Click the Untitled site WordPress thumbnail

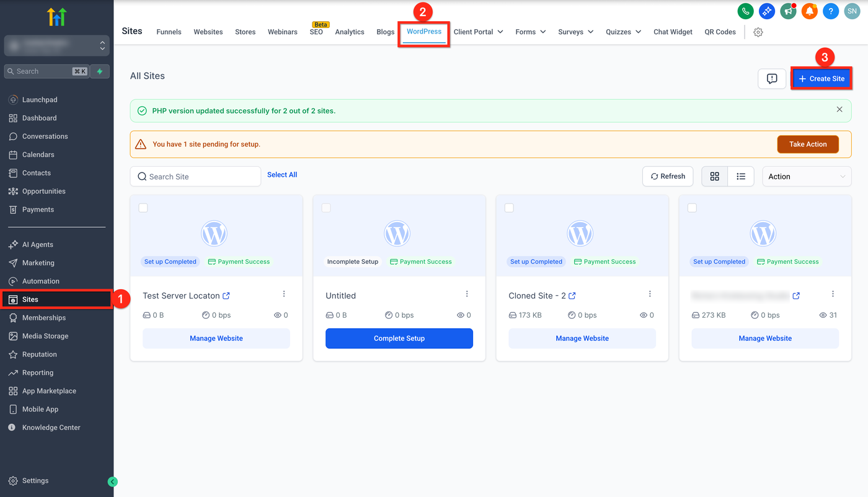pos(397,234)
